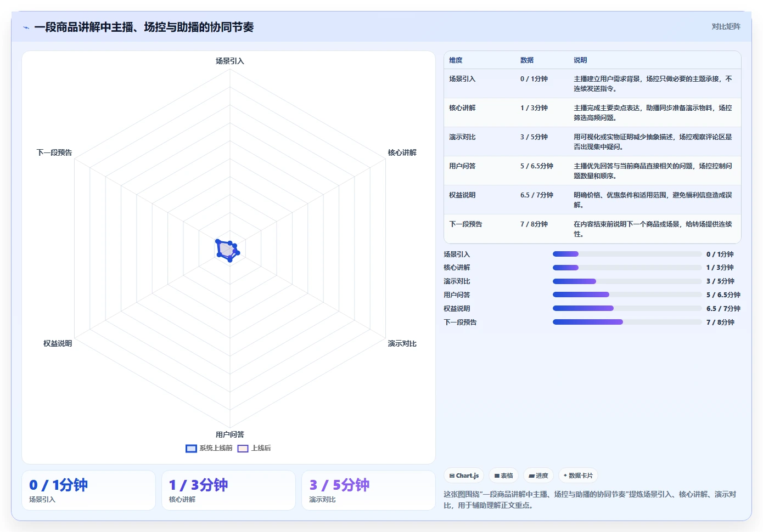Open the 1 / 3分钟 核心讲解 data card
The height and width of the screenshot is (532, 763).
228,490
